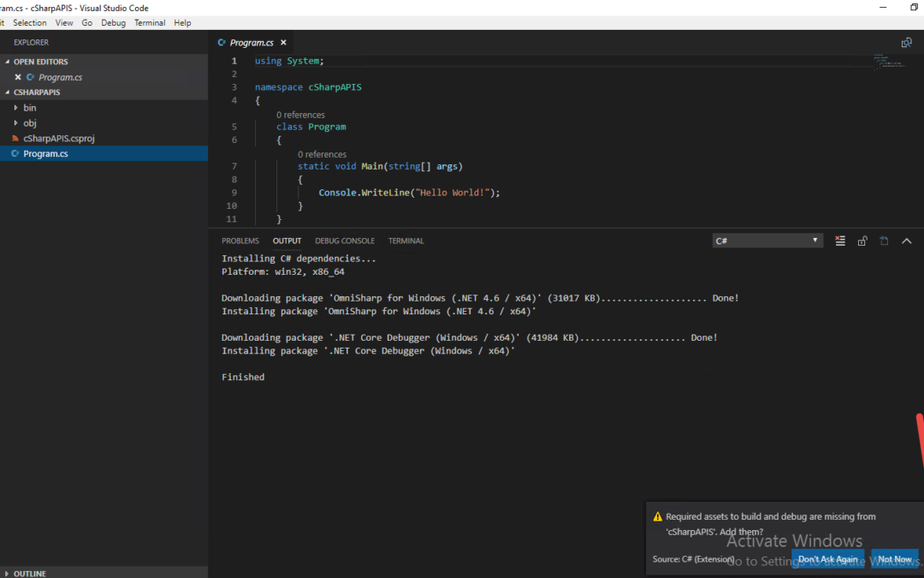This screenshot has height=578, width=924.
Task: Open the Terminal menu
Action: tap(150, 22)
